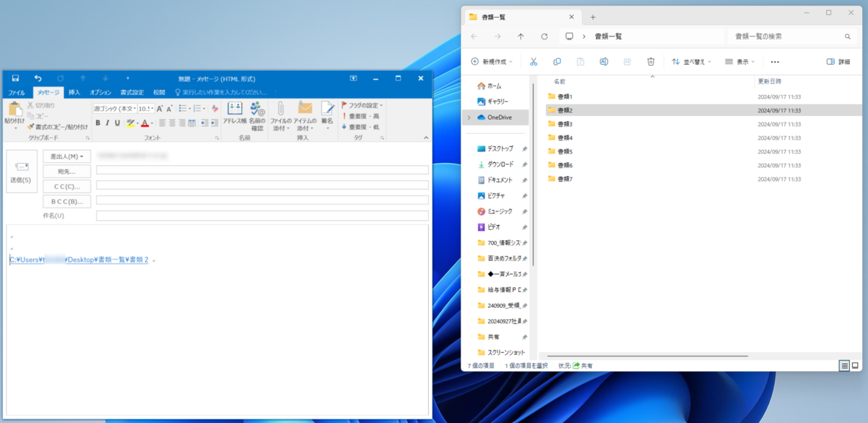Image resolution: width=868 pixels, height=423 pixels.
Task: Click the 宛先 (To) button
Action: [x=67, y=172]
